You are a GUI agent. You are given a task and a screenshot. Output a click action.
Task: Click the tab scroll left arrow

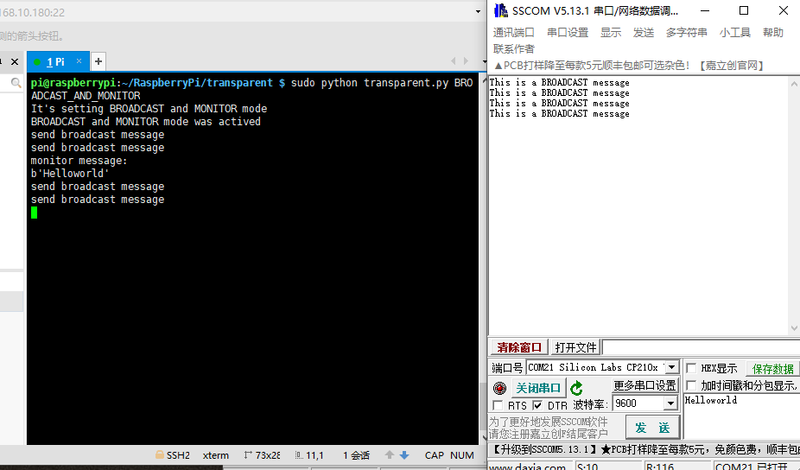[x=453, y=61]
